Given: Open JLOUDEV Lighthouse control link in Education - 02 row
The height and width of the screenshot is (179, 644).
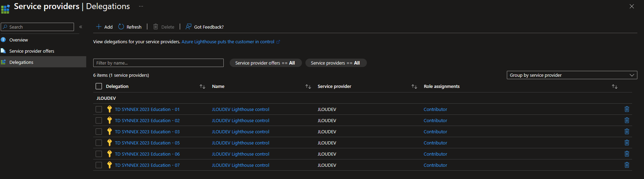Looking at the screenshot, I should click(240, 120).
